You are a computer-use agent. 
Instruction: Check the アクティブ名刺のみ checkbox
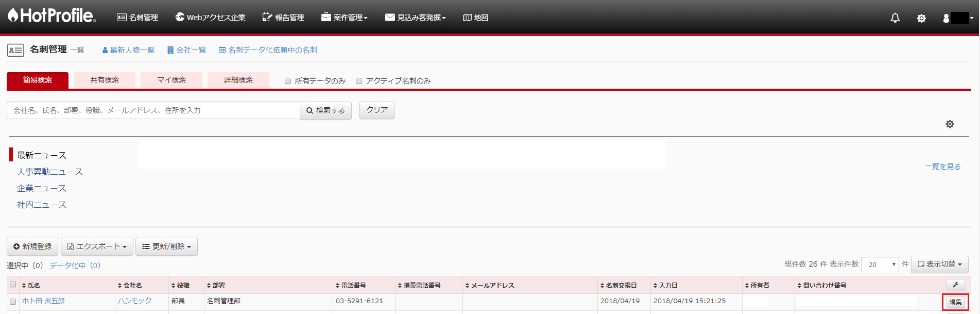click(359, 81)
